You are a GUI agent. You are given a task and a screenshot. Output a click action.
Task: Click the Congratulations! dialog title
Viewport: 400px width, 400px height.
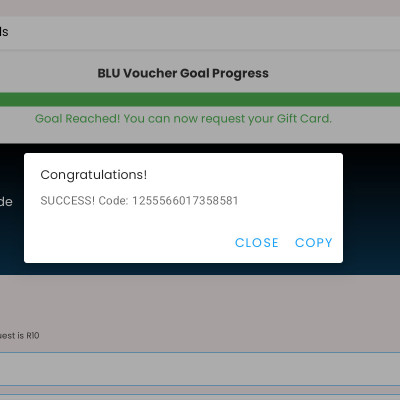click(94, 175)
